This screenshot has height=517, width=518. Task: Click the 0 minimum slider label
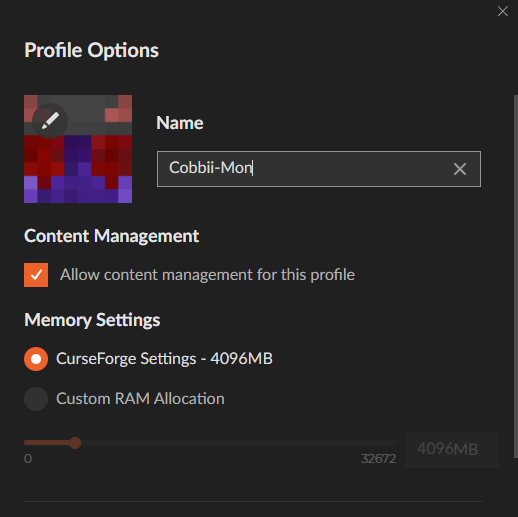pyautogui.click(x=28, y=459)
